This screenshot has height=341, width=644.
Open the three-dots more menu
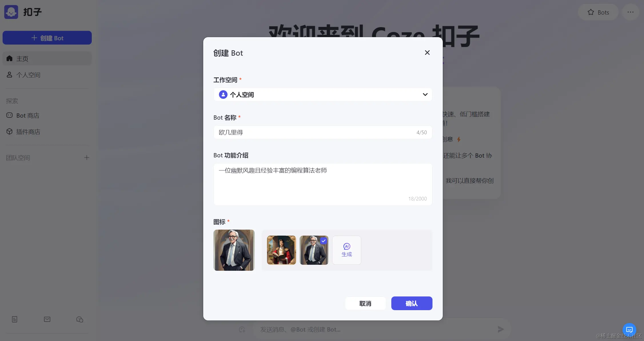click(630, 12)
